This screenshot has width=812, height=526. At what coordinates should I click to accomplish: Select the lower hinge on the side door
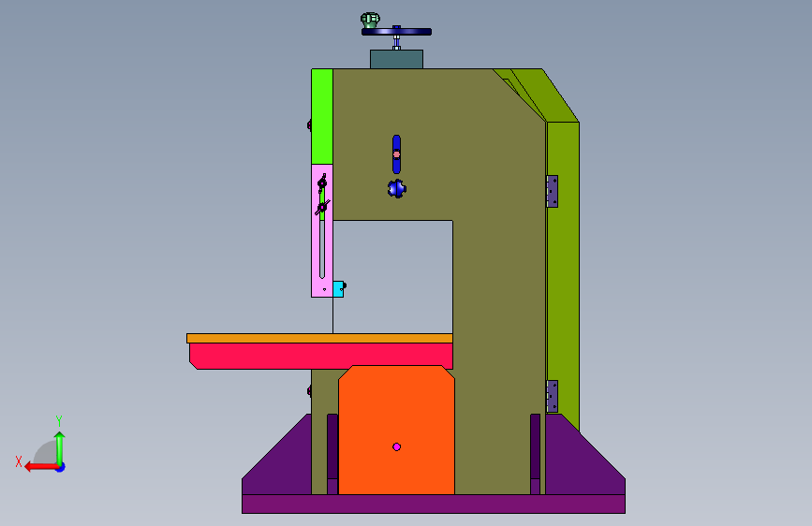coord(553,396)
